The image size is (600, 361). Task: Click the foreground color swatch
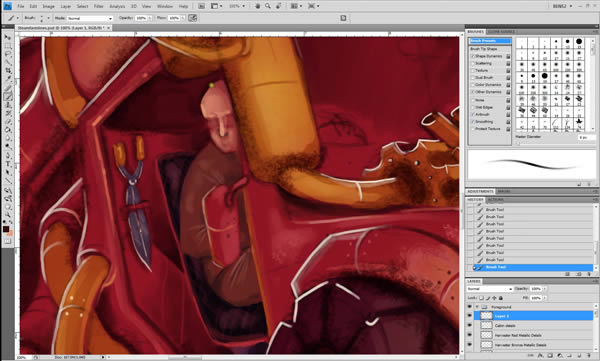click(6, 229)
